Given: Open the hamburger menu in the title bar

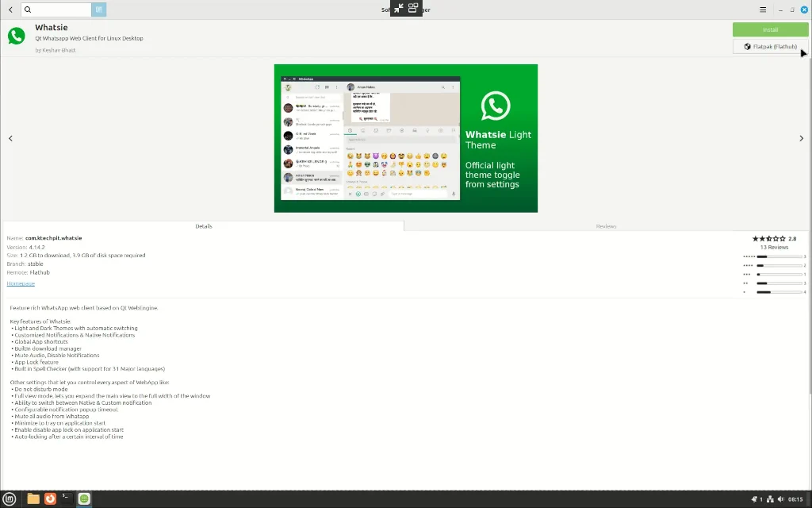Looking at the screenshot, I should [x=763, y=10].
